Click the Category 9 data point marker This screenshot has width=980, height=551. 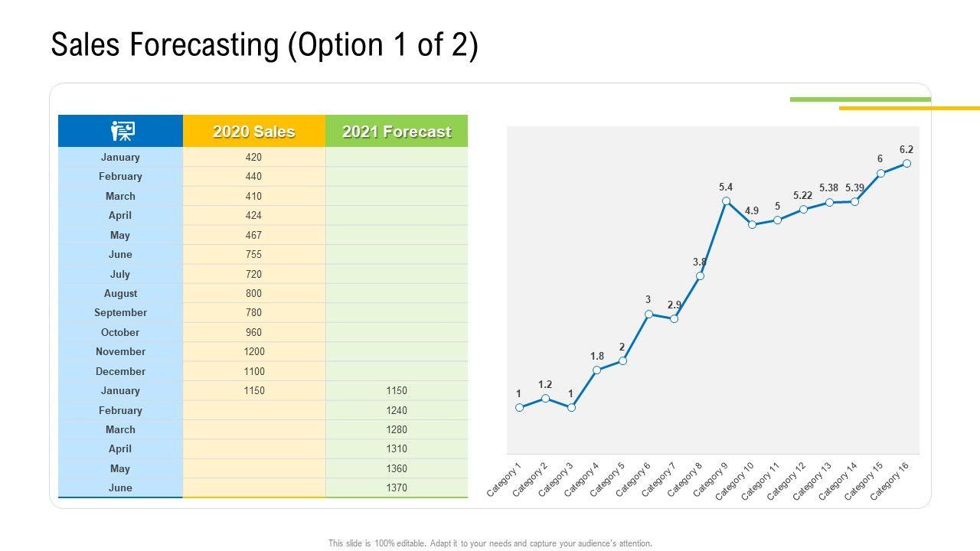point(726,201)
